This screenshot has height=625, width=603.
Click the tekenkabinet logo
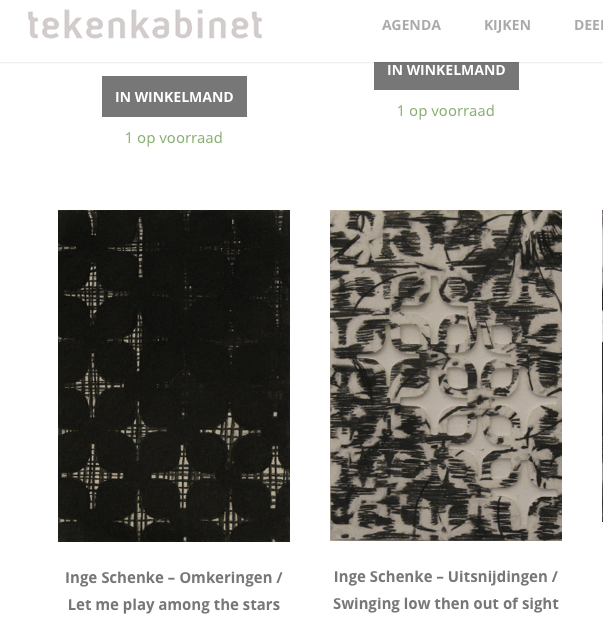click(145, 25)
